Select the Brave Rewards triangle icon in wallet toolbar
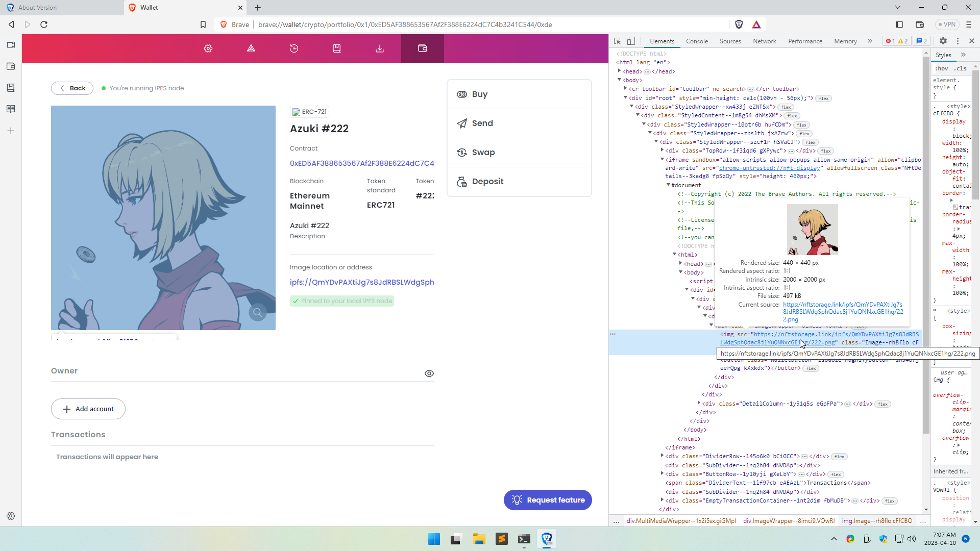The image size is (980, 551). pos(251,48)
